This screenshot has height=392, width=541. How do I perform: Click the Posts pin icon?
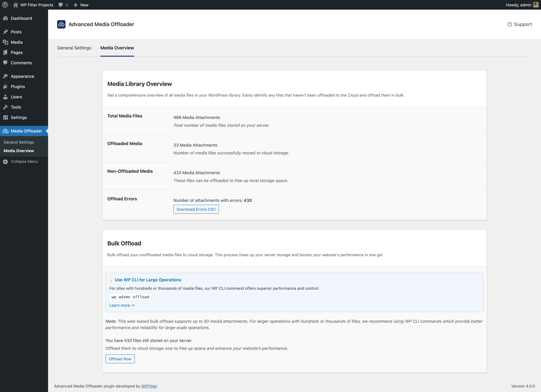[6, 32]
